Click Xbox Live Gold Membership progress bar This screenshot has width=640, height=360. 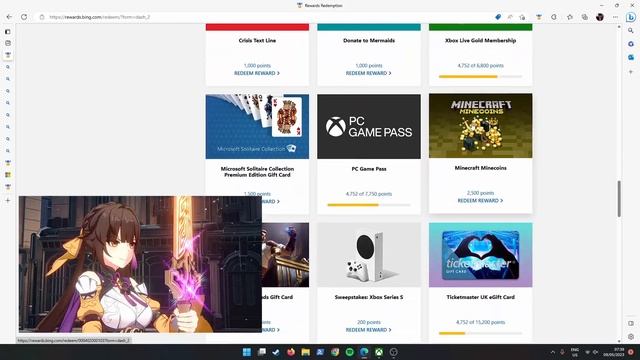480,76
